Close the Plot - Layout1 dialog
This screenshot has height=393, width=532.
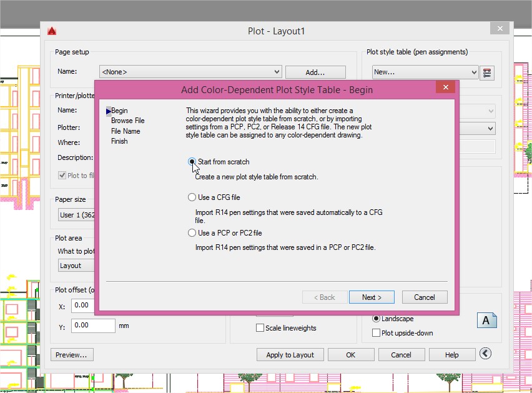(x=500, y=29)
